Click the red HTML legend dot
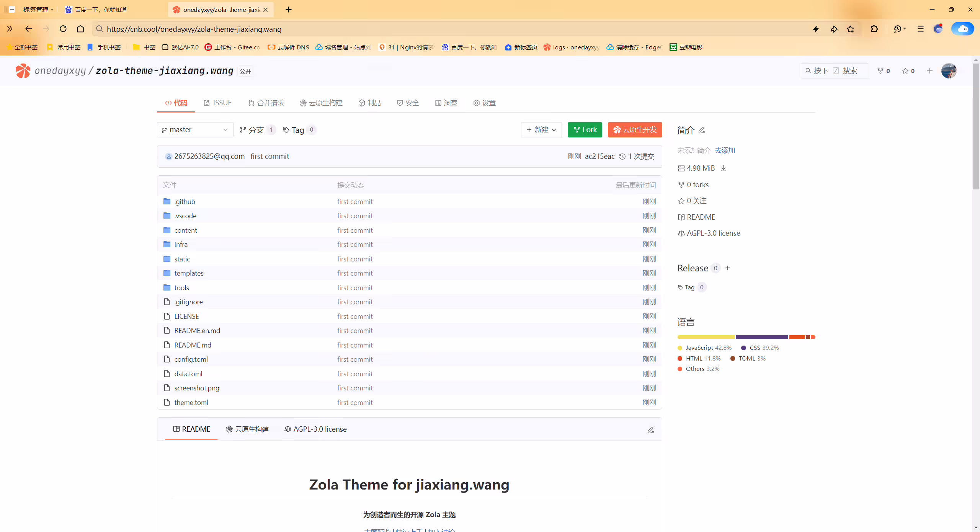This screenshot has width=980, height=532. tap(680, 359)
